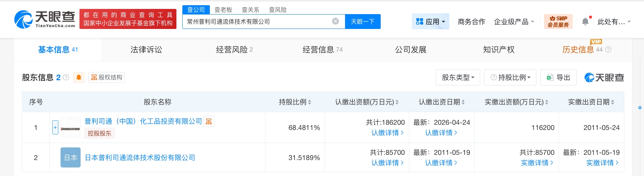Click the orange shareholder alert bell icon
This screenshot has height=176, width=644.
pos(79,77)
